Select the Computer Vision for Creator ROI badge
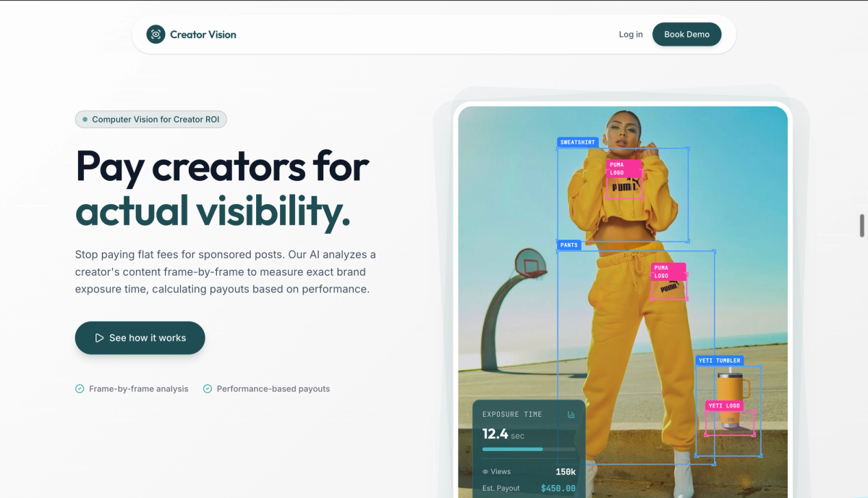 tap(150, 119)
